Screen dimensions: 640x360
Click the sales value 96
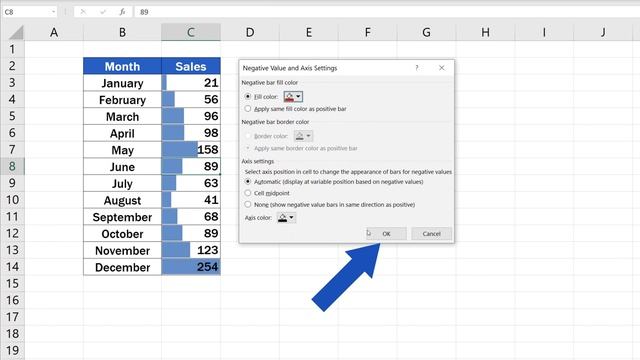pos(191,116)
